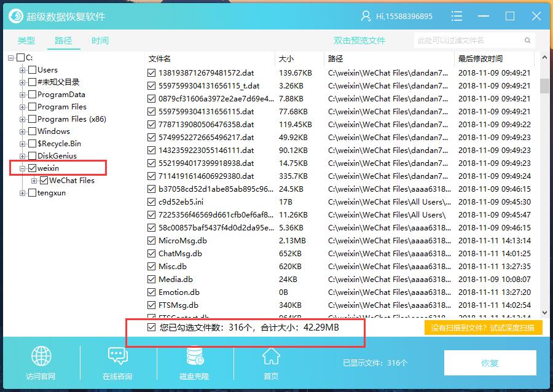Close the recovery software window

(536, 16)
